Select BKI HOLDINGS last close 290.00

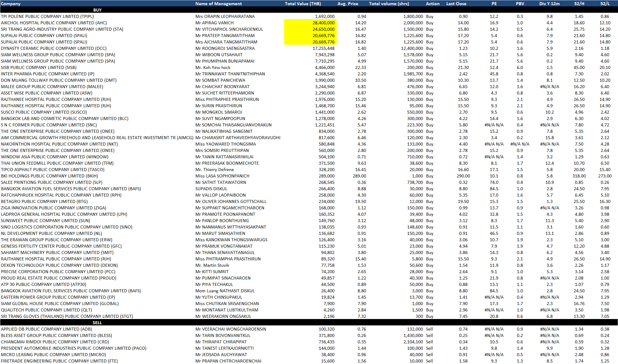point(463,176)
